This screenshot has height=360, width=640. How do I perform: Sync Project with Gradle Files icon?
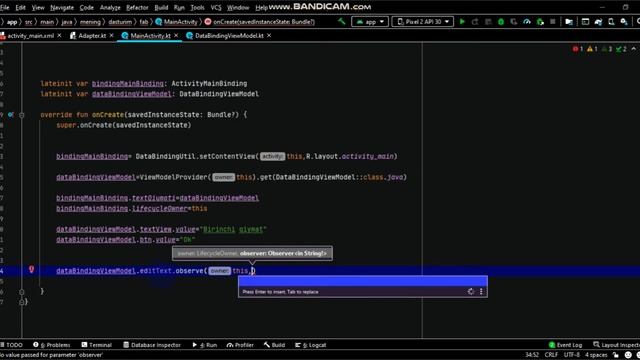pos(598,22)
